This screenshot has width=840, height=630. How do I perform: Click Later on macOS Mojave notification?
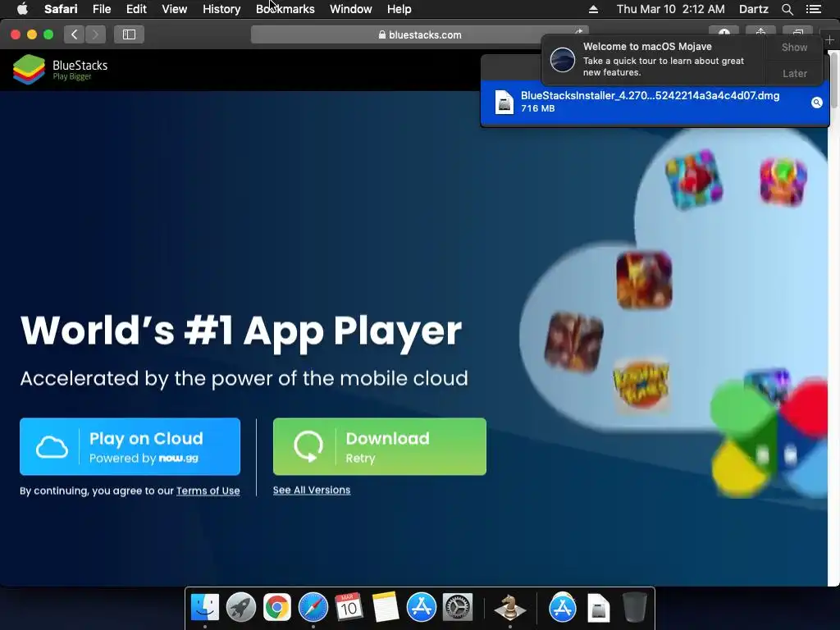click(794, 73)
